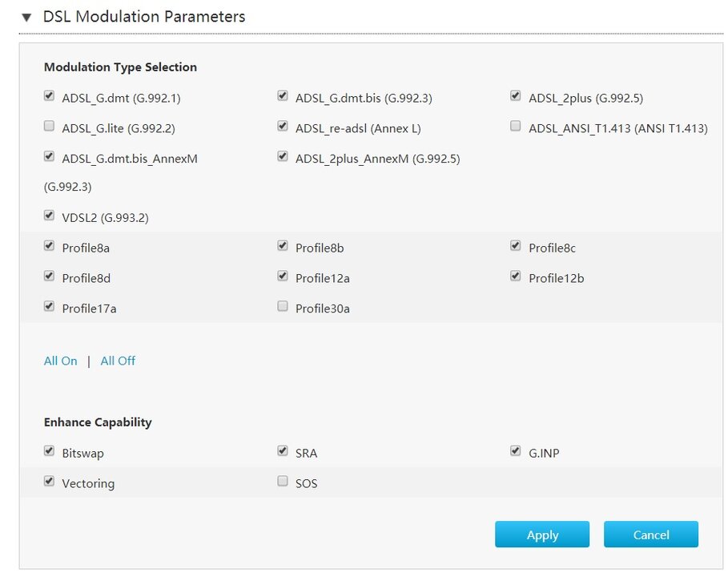This screenshot has width=728, height=577.
Task: Uncheck Profile17a checkbox
Action: click(x=50, y=306)
